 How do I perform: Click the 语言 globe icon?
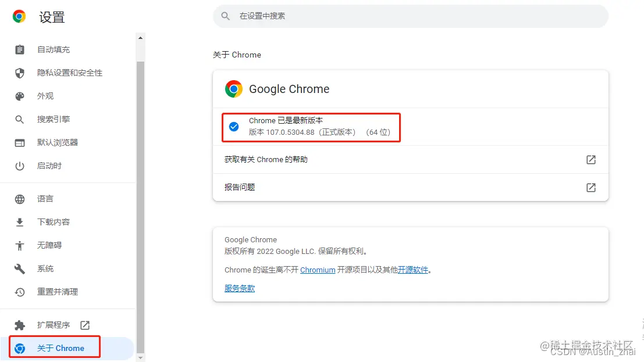tap(20, 199)
